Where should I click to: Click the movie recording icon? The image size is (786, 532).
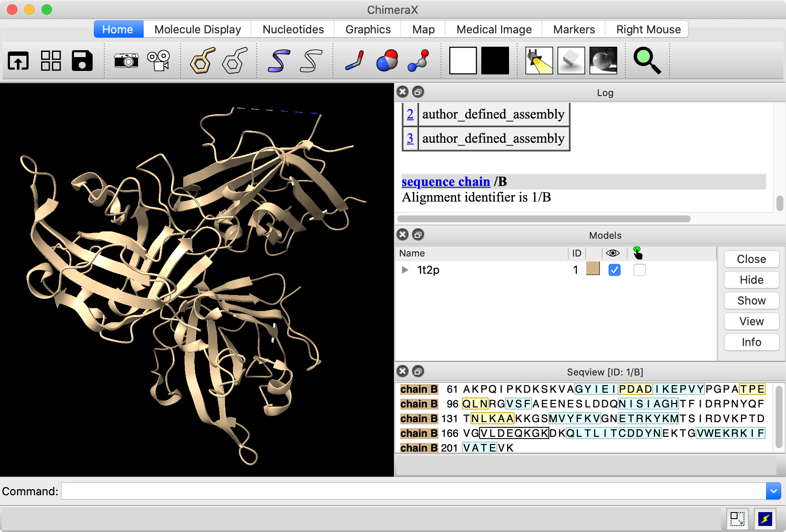pos(158,61)
